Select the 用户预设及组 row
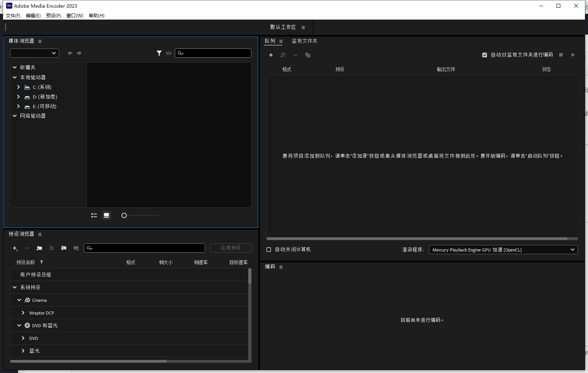The height and width of the screenshot is (373, 588). pos(129,275)
